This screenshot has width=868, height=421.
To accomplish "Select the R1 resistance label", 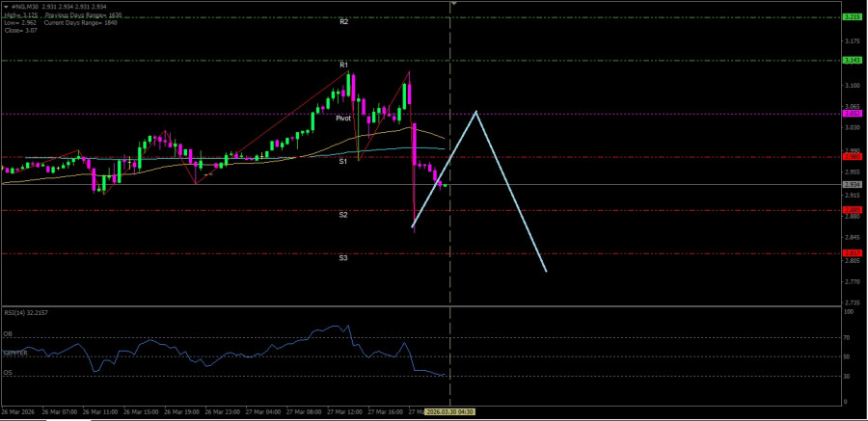I will (x=343, y=65).
